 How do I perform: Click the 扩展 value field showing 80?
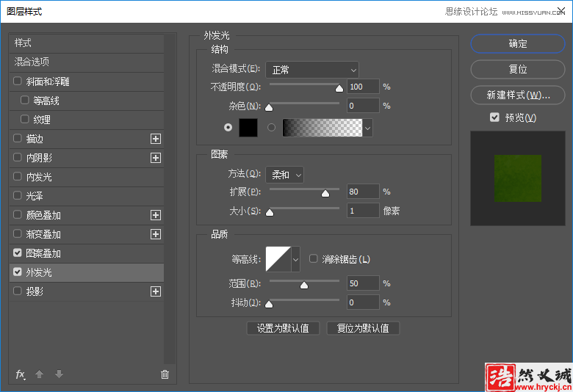coord(363,192)
